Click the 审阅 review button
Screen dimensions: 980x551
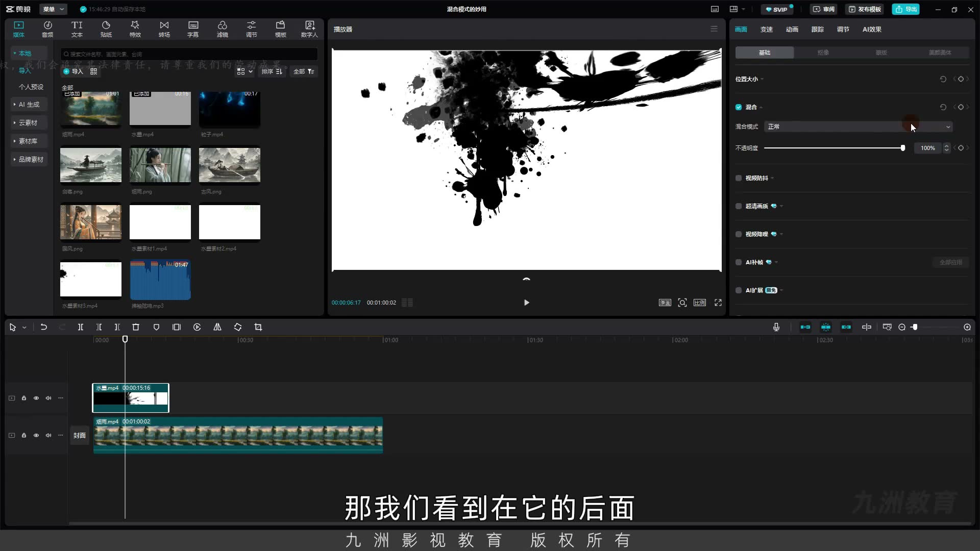pos(824,9)
